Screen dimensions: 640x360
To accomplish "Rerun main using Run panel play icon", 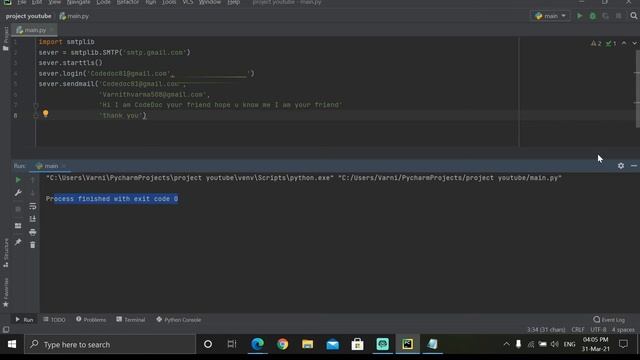I will click(x=18, y=180).
